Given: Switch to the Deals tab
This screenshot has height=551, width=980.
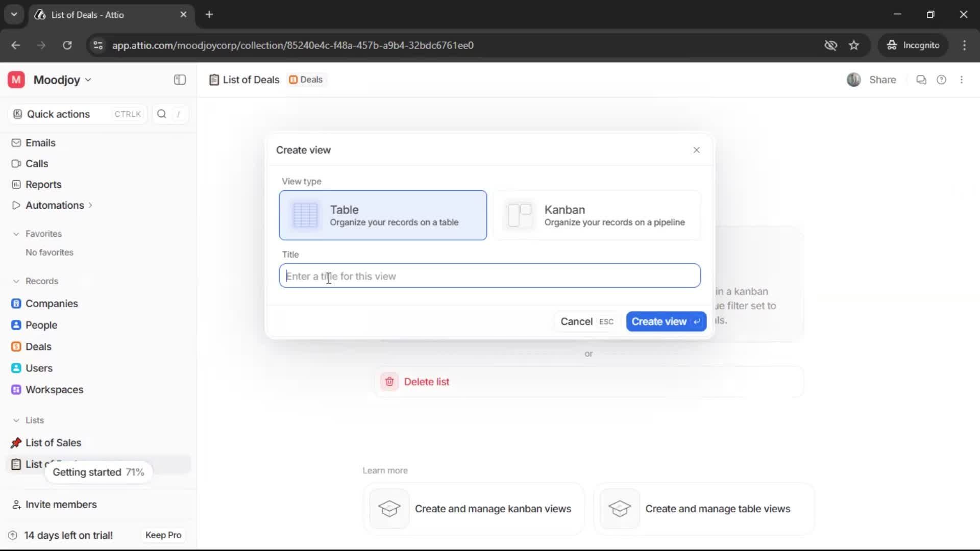Looking at the screenshot, I should click(306, 80).
